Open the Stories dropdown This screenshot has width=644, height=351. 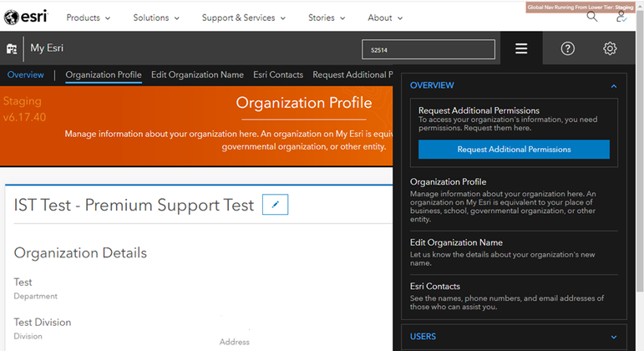[x=327, y=18]
